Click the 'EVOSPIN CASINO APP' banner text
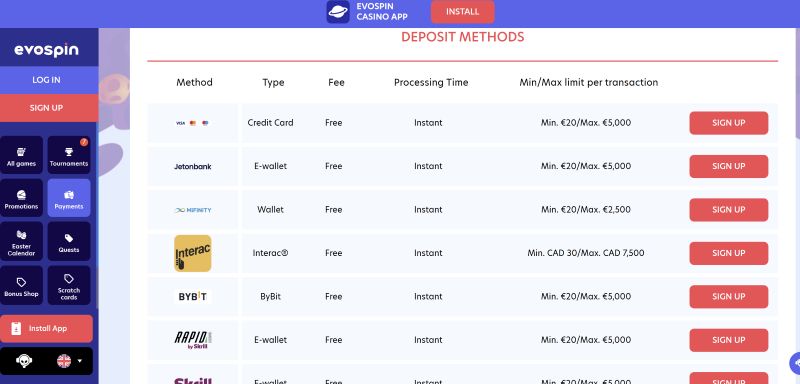The image size is (800, 384). coord(382,12)
